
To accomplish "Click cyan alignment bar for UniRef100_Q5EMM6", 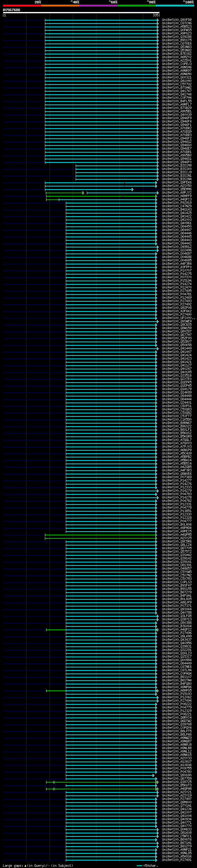I will click(x=89, y=189).
